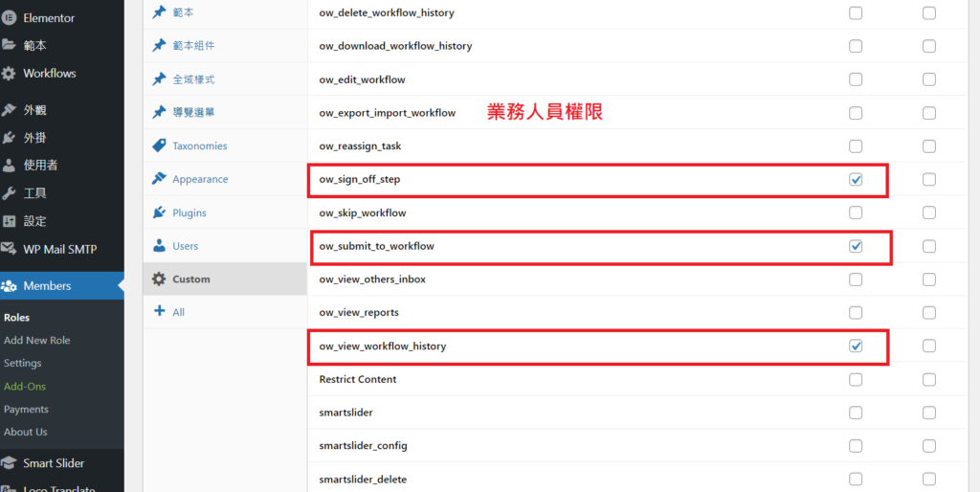Click the Smart Slider graduation cap icon

tap(9, 463)
